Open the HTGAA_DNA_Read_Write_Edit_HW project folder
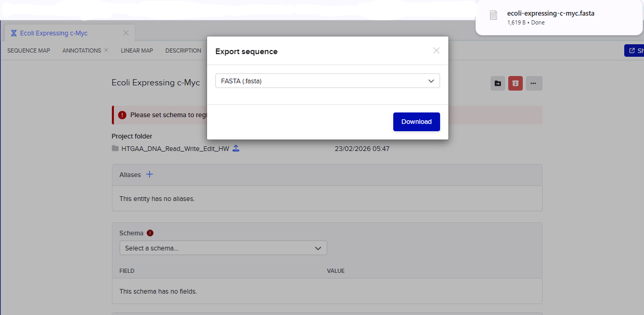Screen dimensions: 644x315 click(175, 148)
